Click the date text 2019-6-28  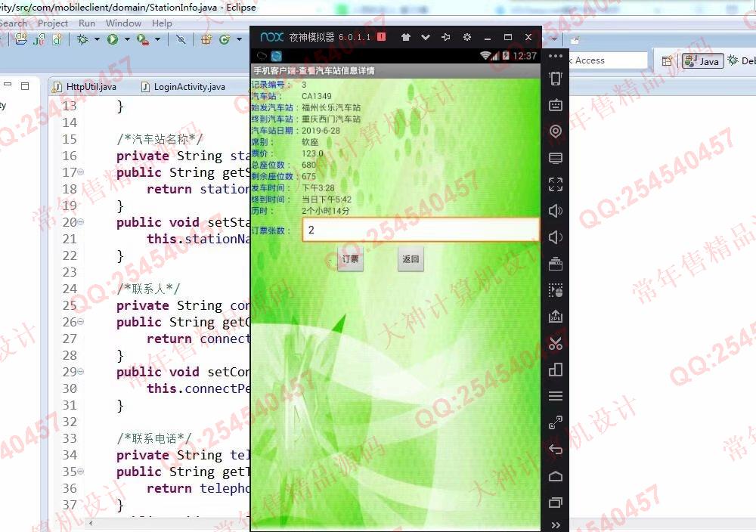coord(321,131)
